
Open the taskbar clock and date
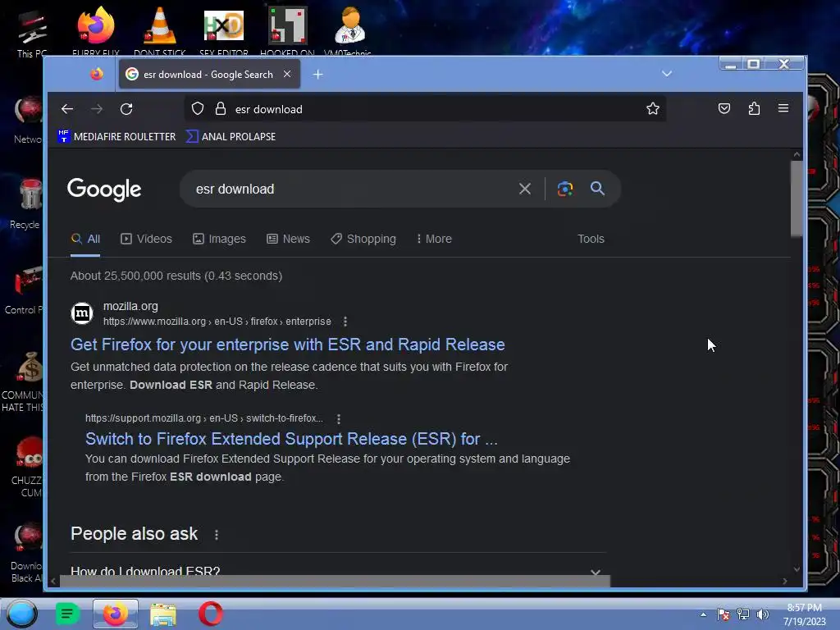[804, 614]
